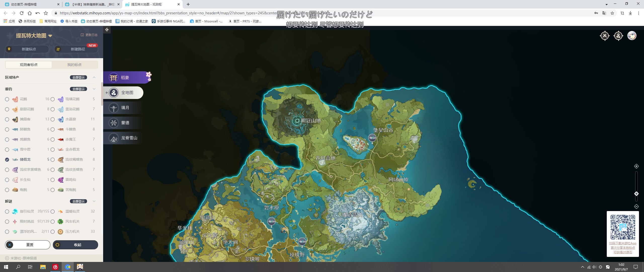This screenshot has width=644, height=272.
Task: Open the 首页 - PRTS bookmark
Action: pyautogui.click(x=245, y=21)
